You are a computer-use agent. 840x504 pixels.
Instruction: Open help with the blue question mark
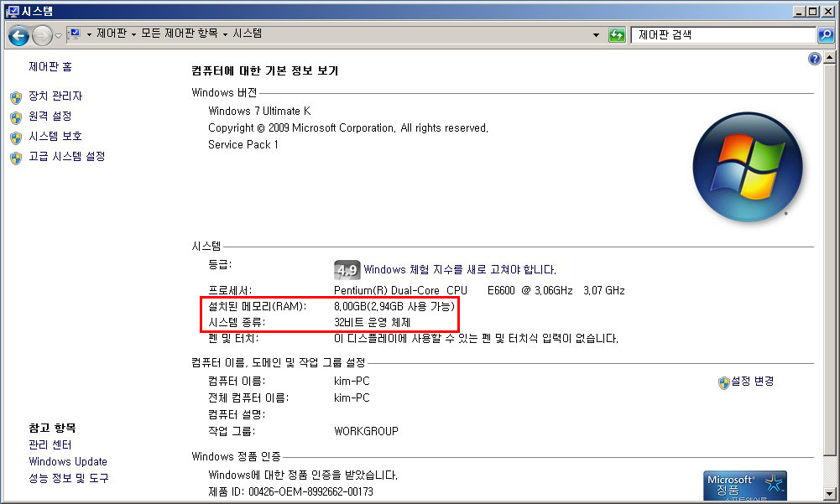coord(813,59)
